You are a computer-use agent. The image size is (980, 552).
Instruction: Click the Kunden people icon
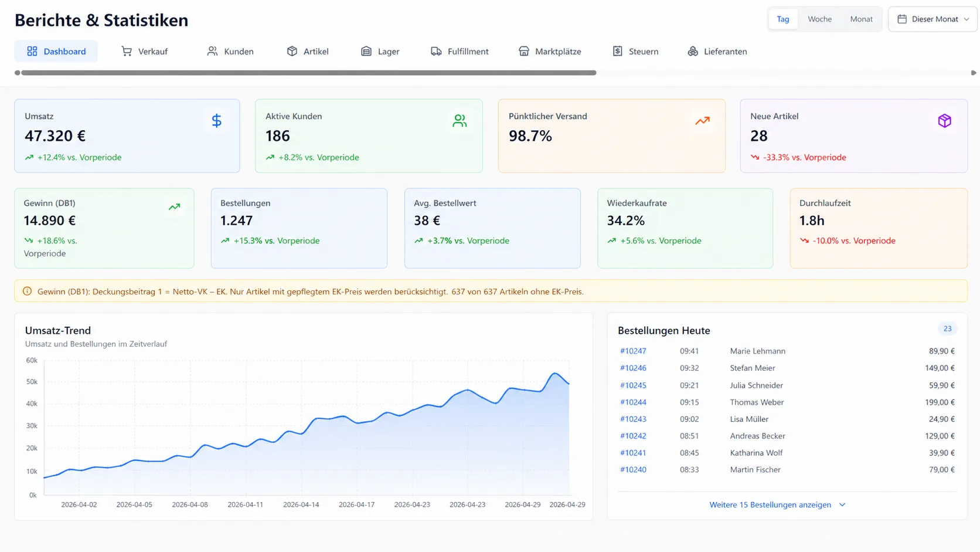click(212, 52)
